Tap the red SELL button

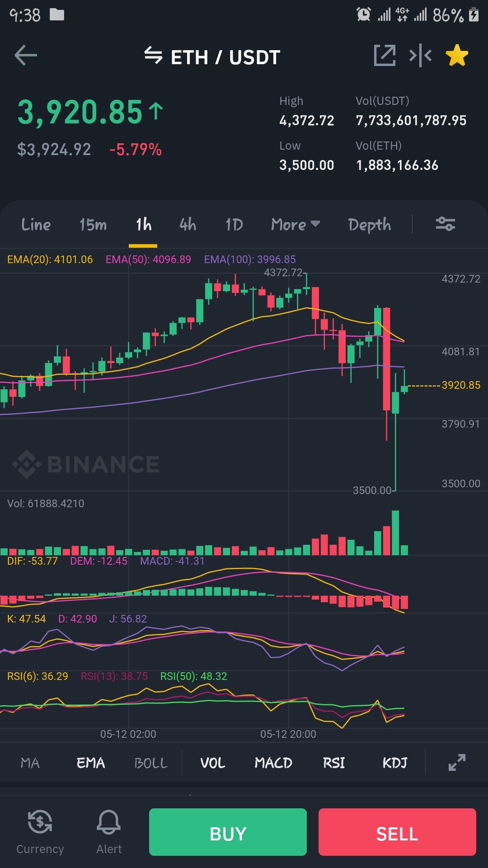[397, 832]
